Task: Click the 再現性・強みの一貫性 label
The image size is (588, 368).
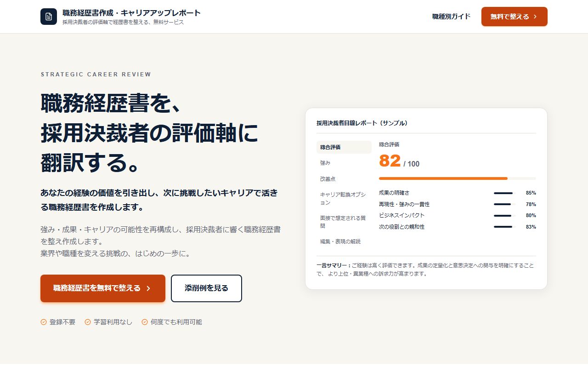Action: 404,204
